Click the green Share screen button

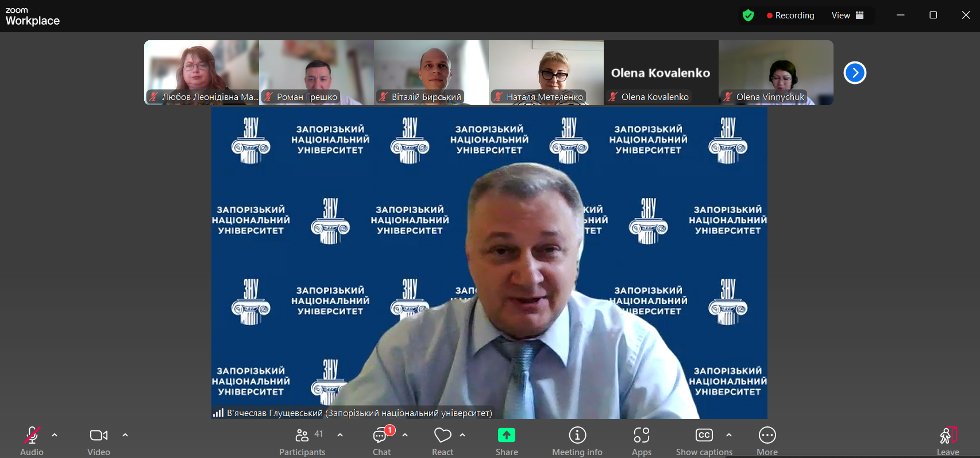click(x=506, y=436)
